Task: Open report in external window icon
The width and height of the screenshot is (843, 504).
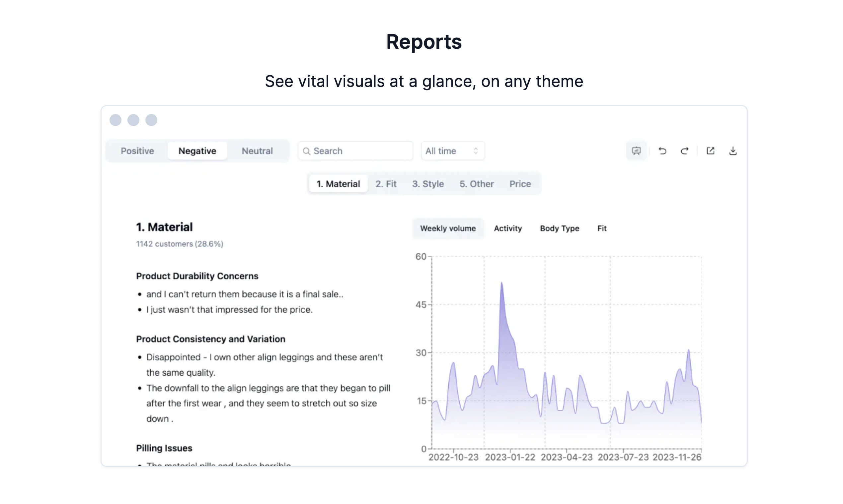Action: [711, 151]
